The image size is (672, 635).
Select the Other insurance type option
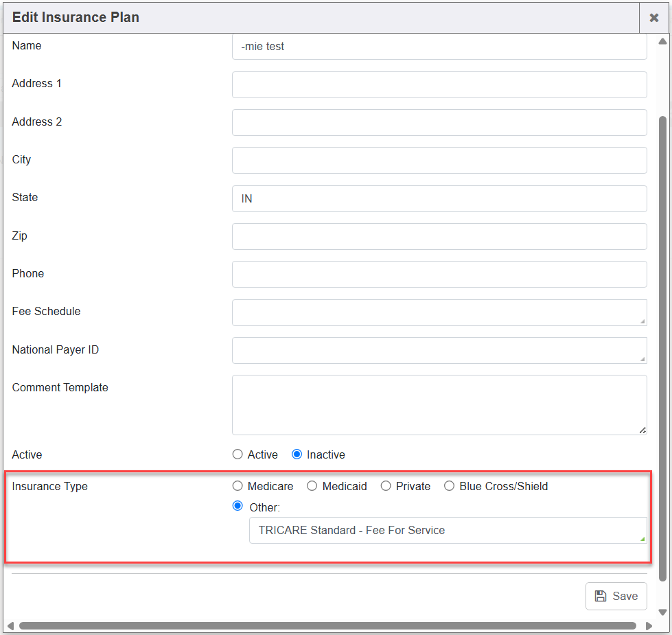238,507
